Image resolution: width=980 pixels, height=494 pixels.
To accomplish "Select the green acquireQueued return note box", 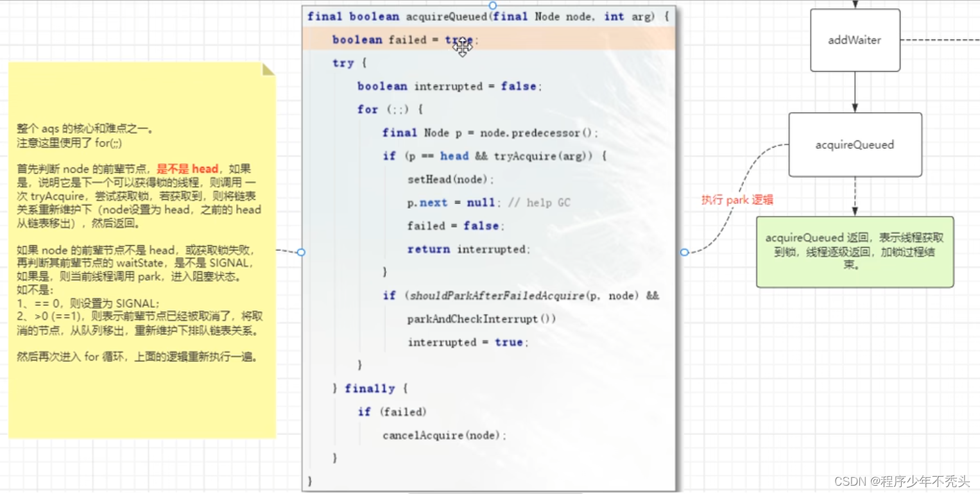I will click(855, 251).
